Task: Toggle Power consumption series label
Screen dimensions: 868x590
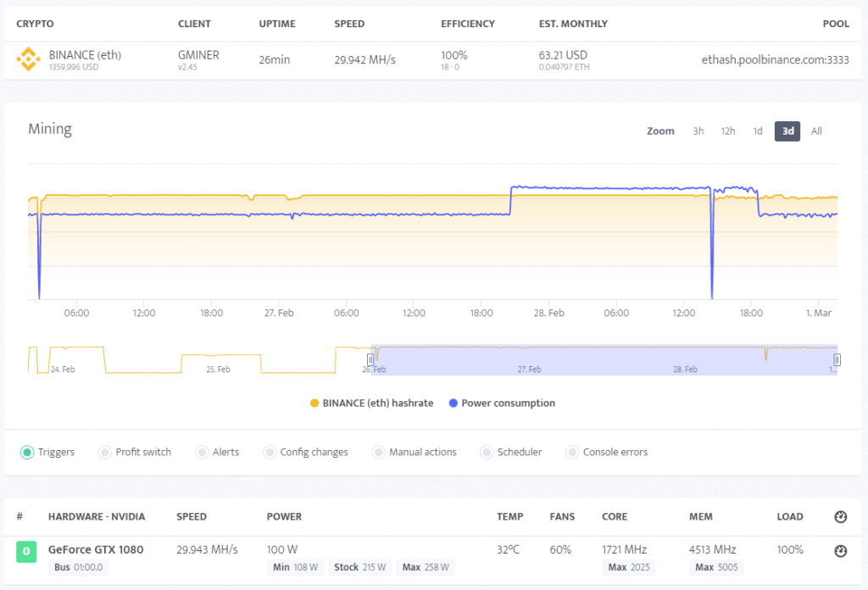Action: (509, 404)
